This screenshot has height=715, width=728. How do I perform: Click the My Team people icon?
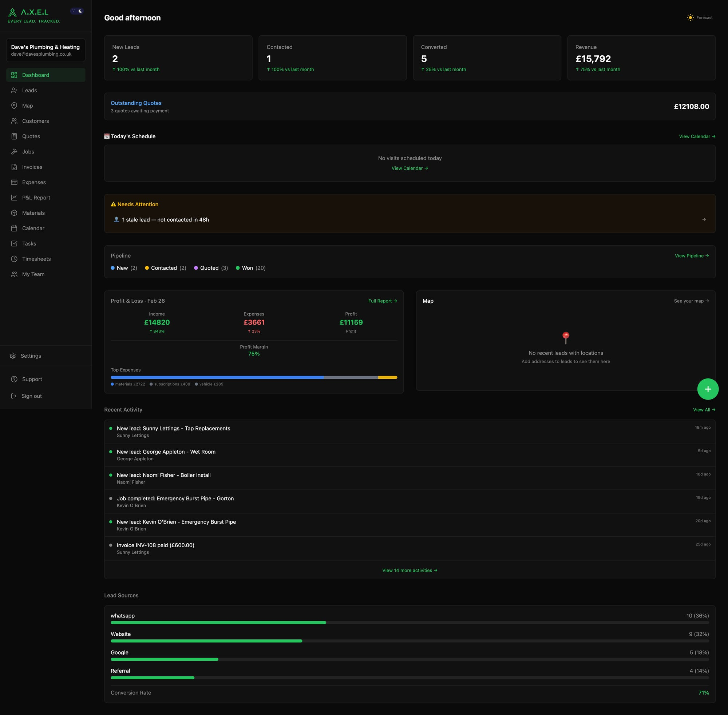point(14,274)
